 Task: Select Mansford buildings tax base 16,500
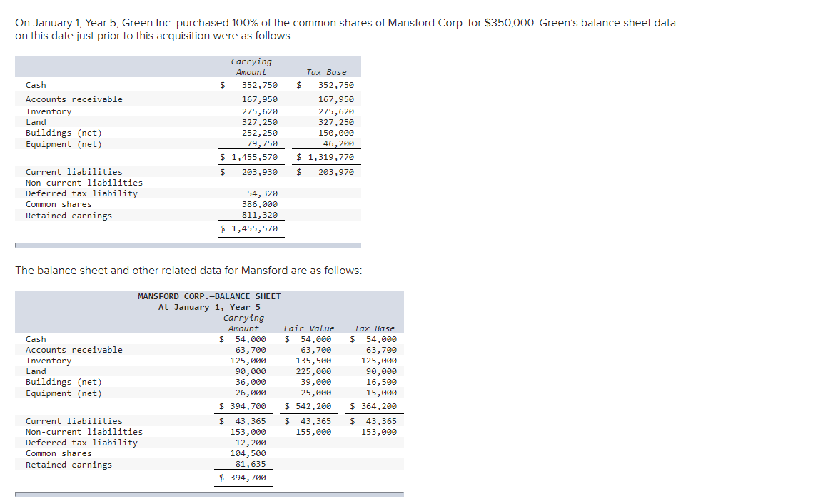[381, 382]
